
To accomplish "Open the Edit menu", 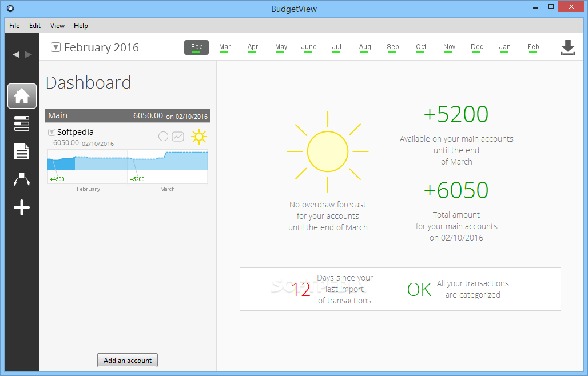I will 35,26.
